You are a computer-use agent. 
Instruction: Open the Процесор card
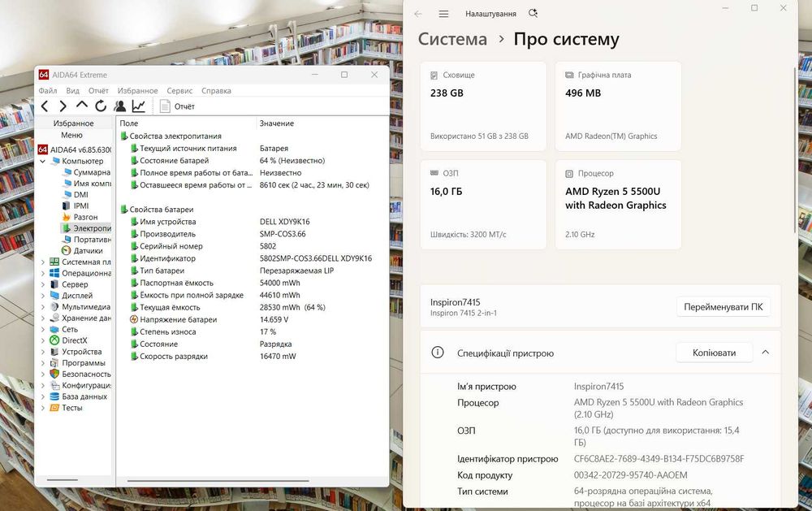tap(618, 205)
